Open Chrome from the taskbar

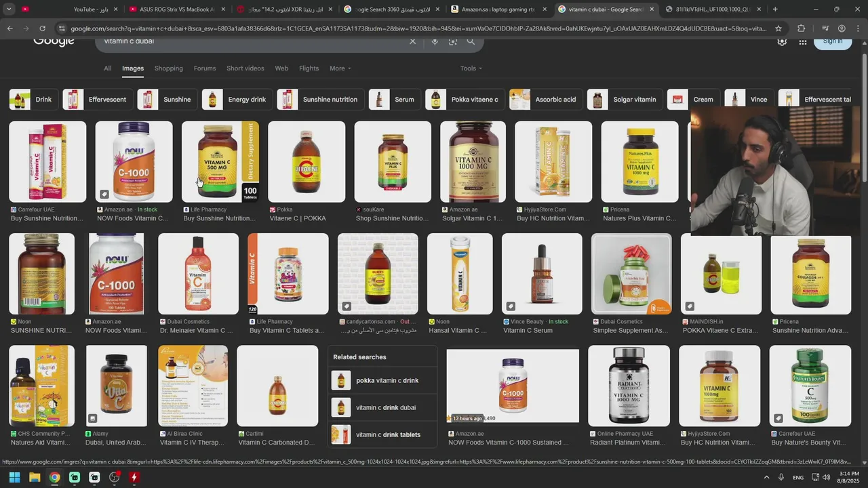click(x=54, y=477)
